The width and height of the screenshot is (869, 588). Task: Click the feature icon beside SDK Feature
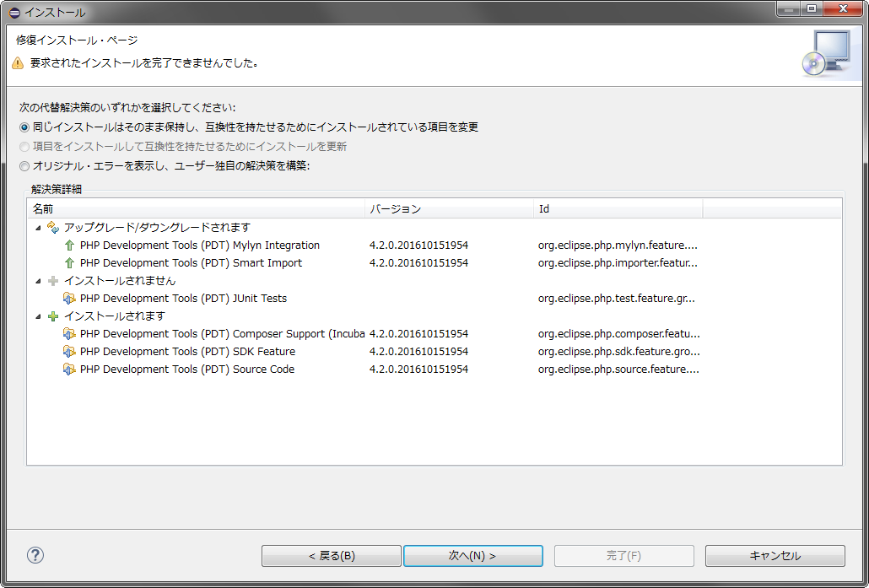[69, 352]
